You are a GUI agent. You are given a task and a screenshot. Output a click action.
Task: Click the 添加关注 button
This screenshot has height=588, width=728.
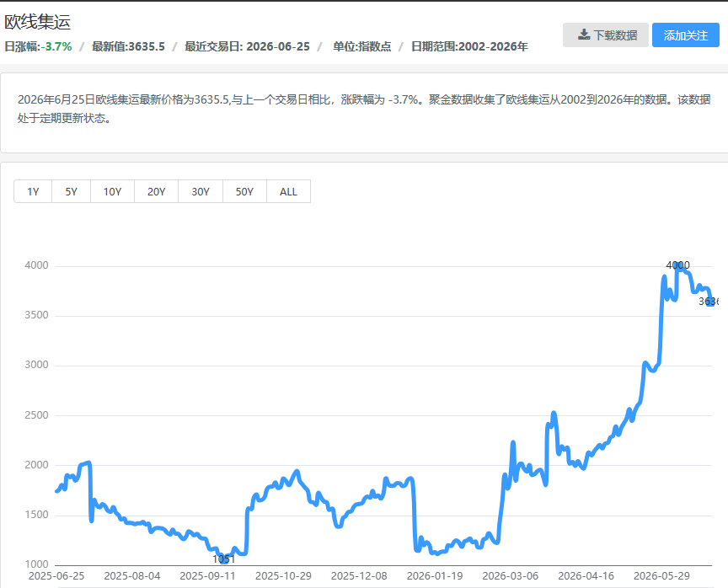[685, 35]
